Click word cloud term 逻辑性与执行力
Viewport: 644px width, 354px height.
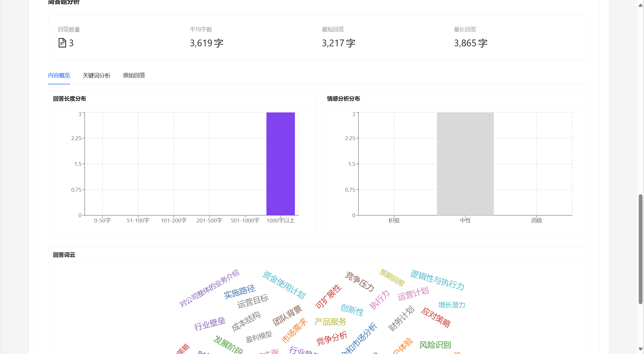pyautogui.click(x=437, y=280)
